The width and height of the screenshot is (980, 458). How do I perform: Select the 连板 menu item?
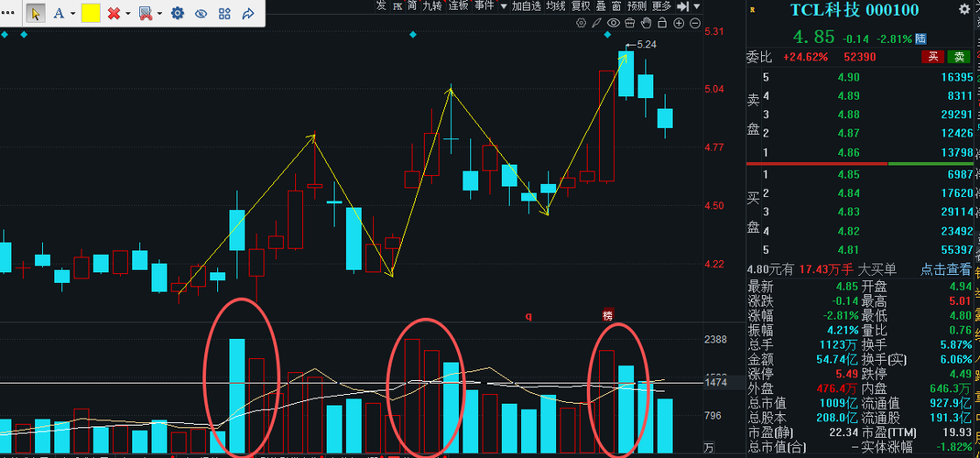[x=458, y=6]
